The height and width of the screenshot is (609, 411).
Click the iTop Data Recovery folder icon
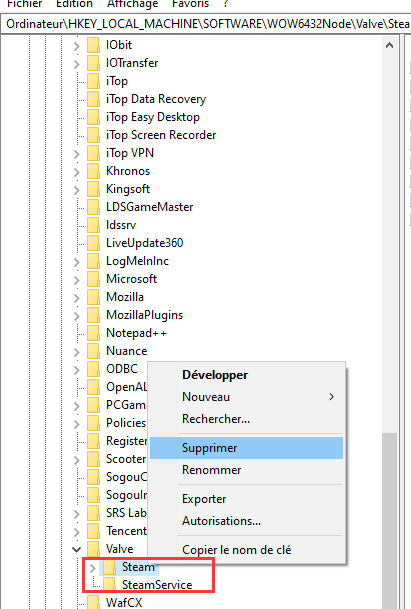coord(93,99)
